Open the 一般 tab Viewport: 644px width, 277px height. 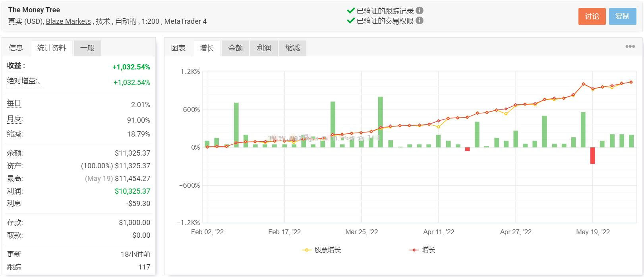pyautogui.click(x=87, y=48)
